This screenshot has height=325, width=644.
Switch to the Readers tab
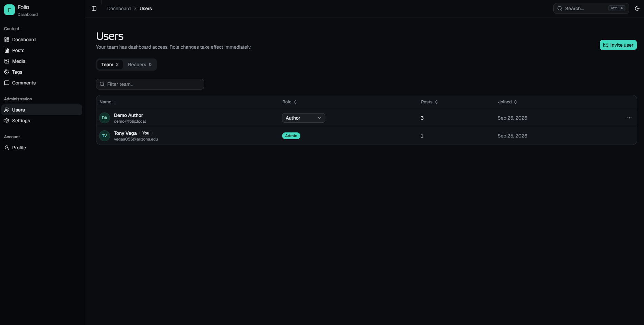pyautogui.click(x=140, y=65)
